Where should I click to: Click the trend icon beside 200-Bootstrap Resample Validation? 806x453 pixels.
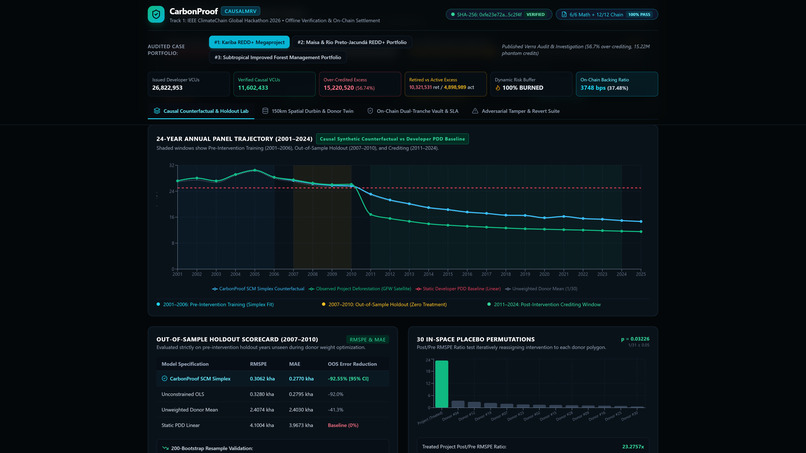coord(165,448)
